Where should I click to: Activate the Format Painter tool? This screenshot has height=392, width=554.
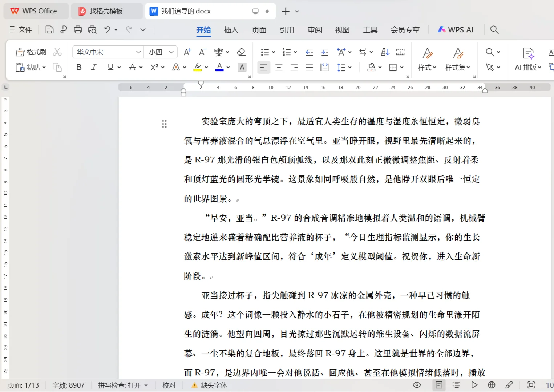(x=32, y=52)
